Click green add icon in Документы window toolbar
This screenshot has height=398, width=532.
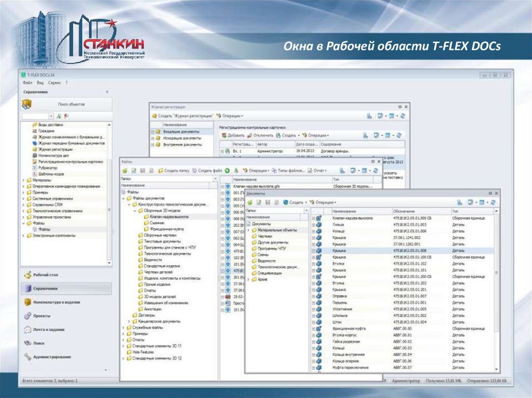tap(250, 202)
